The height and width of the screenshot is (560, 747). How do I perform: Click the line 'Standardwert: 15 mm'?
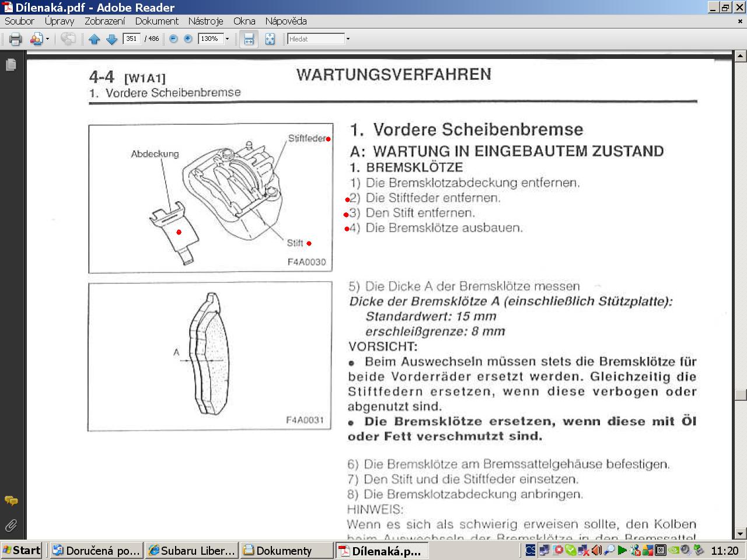[431, 316]
